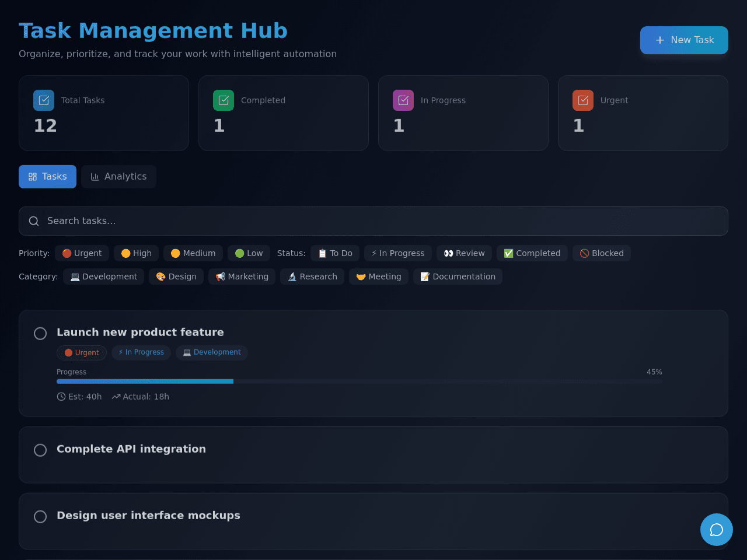Filter by Low priority
Image resolution: width=747 pixels, height=560 pixels.
coord(249,253)
